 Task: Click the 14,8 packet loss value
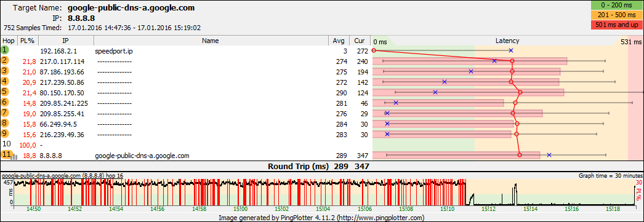pos(30,103)
